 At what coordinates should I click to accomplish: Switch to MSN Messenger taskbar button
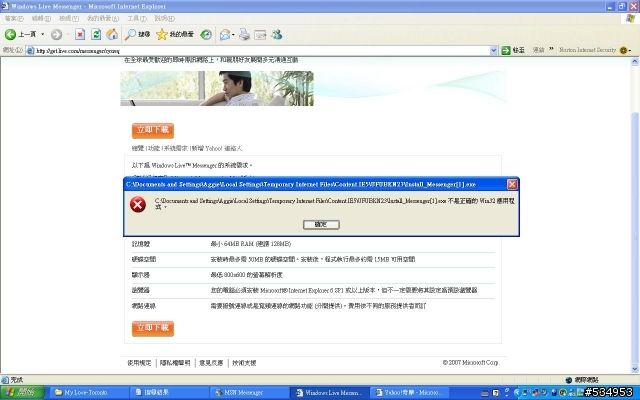click(x=249, y=393)
